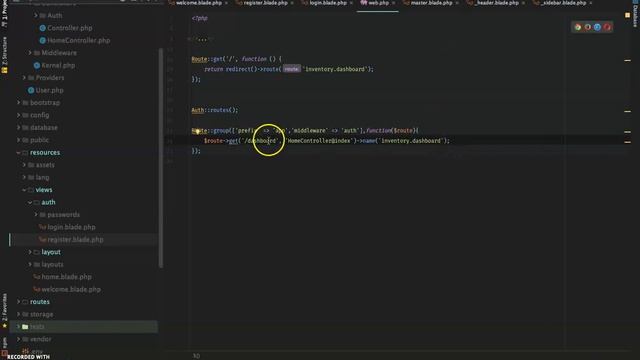Switch to _sidebar.blade.php tab
This screenshot has height=360, width=640.
[563, 3]
